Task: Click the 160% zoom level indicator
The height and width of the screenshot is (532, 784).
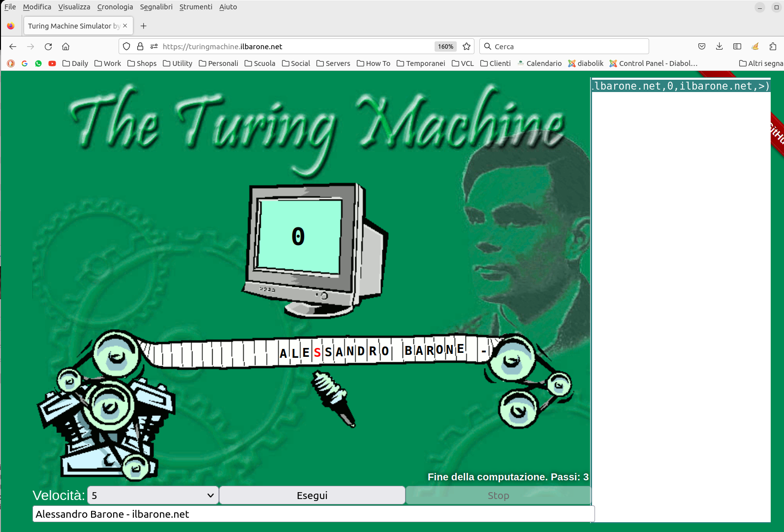Action: [x=445, y=47]
